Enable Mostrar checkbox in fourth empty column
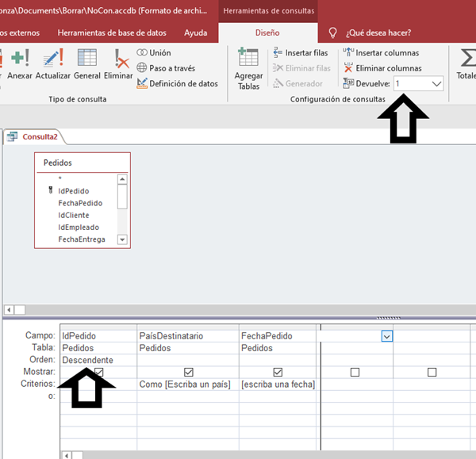The height and width of the screenshot is (459, 476). [x=355, y=372]
